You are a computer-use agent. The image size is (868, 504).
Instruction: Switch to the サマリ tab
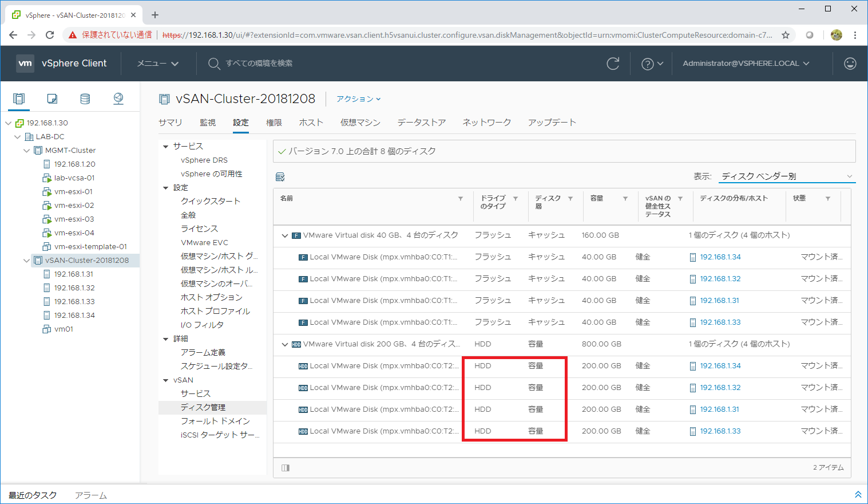[x=171, y=123]
